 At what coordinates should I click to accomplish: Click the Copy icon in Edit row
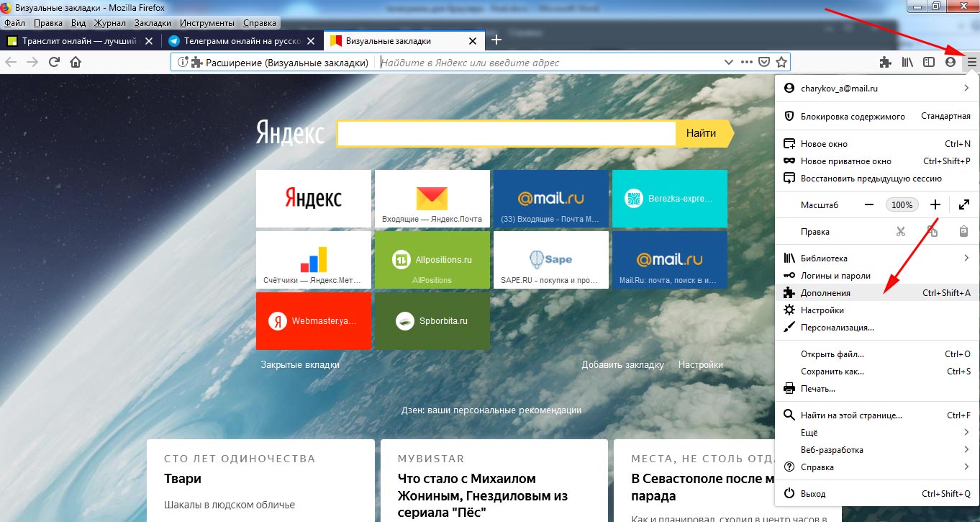(x=933, y=232)
